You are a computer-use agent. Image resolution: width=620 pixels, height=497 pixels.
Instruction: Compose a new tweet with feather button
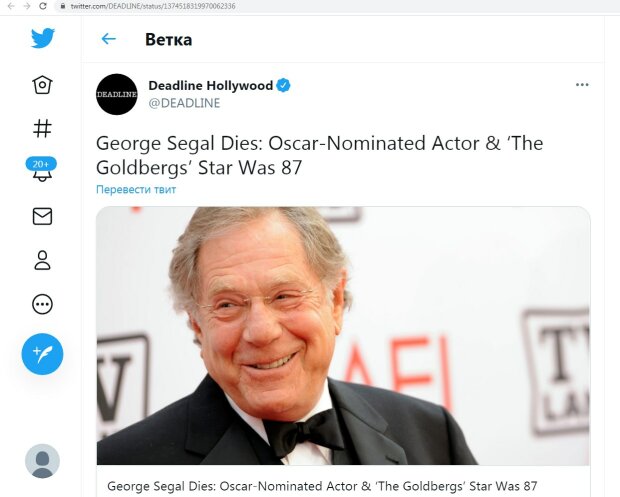click(x=42, y=354)
